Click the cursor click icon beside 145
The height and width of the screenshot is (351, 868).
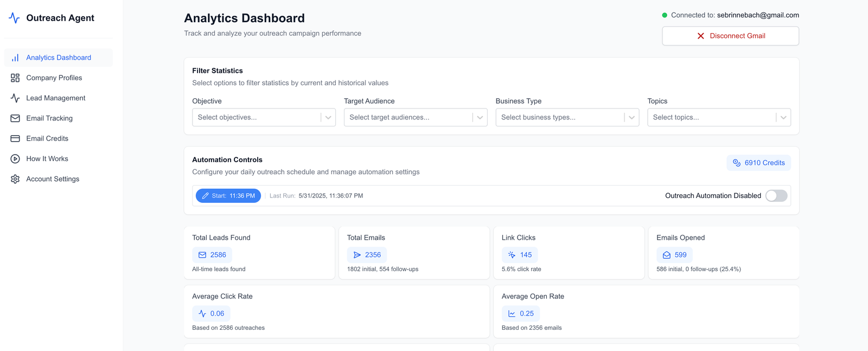coord(512,255)
